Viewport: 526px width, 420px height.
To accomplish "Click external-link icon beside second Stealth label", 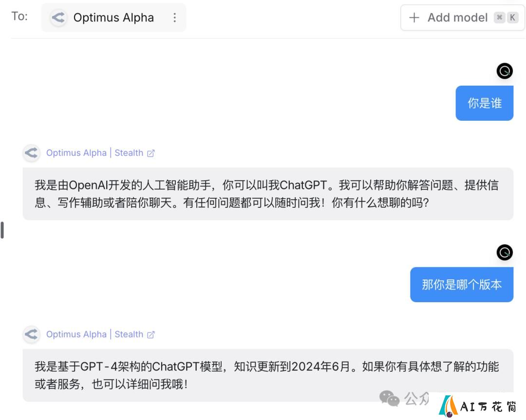I will (x=151, y=334).
